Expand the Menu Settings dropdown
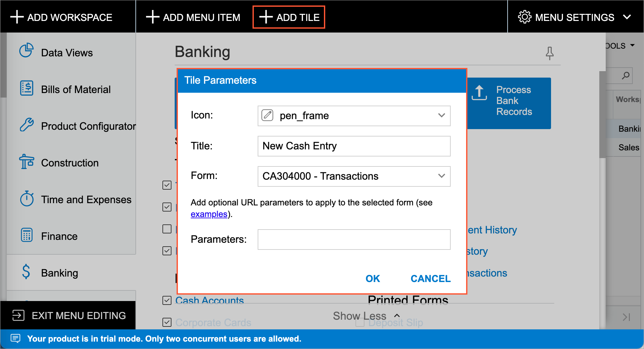 coord(575,17)
